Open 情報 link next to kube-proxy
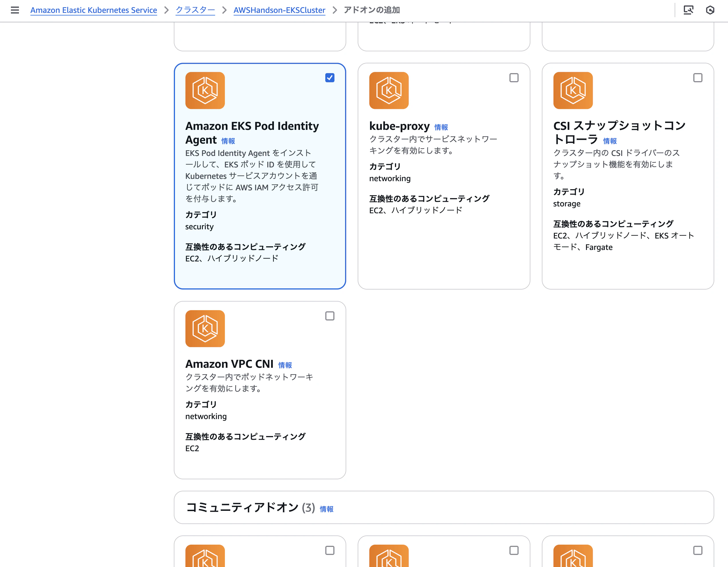 tap(441, 127)
